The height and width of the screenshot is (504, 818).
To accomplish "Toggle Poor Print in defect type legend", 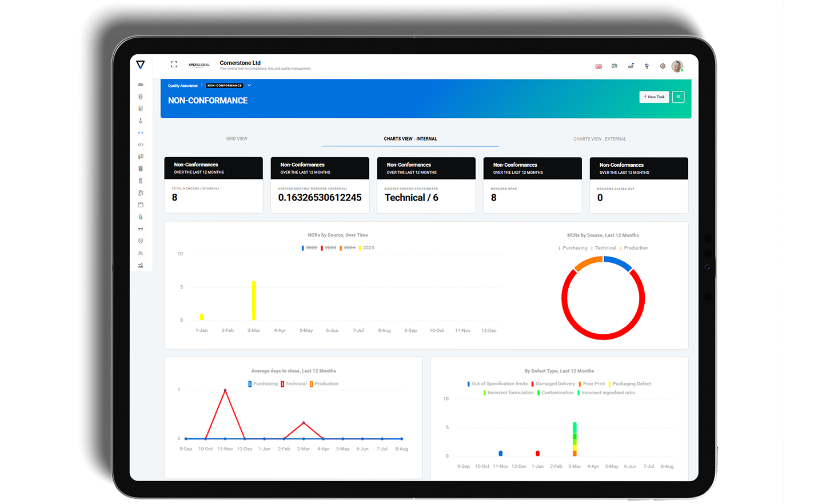I will [593, 384].
